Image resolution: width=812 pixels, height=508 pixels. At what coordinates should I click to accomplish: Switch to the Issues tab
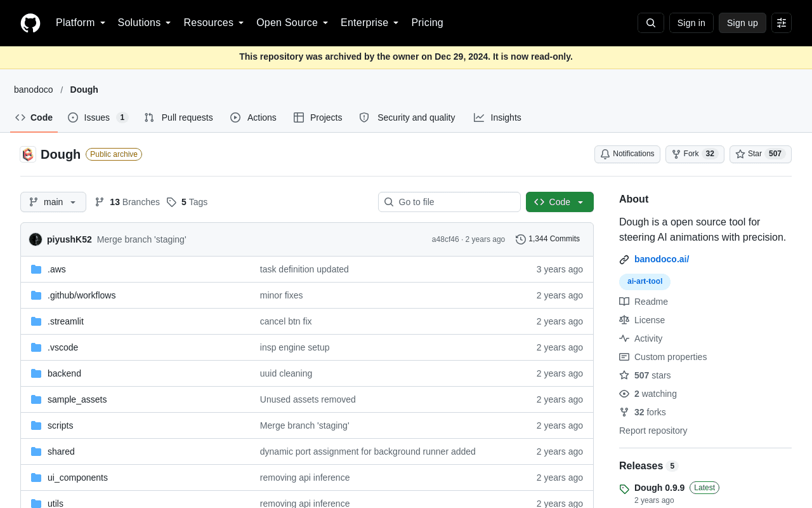pos(98,117)
